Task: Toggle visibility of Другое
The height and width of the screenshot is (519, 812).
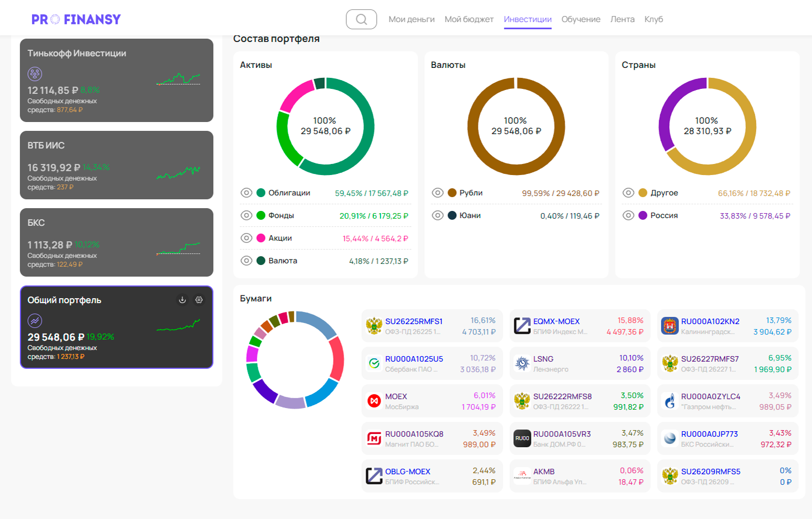Action: point(628,193)
